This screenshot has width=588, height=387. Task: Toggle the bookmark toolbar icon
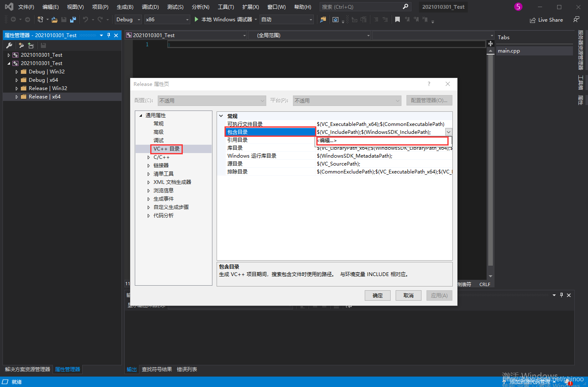point(397,20)
